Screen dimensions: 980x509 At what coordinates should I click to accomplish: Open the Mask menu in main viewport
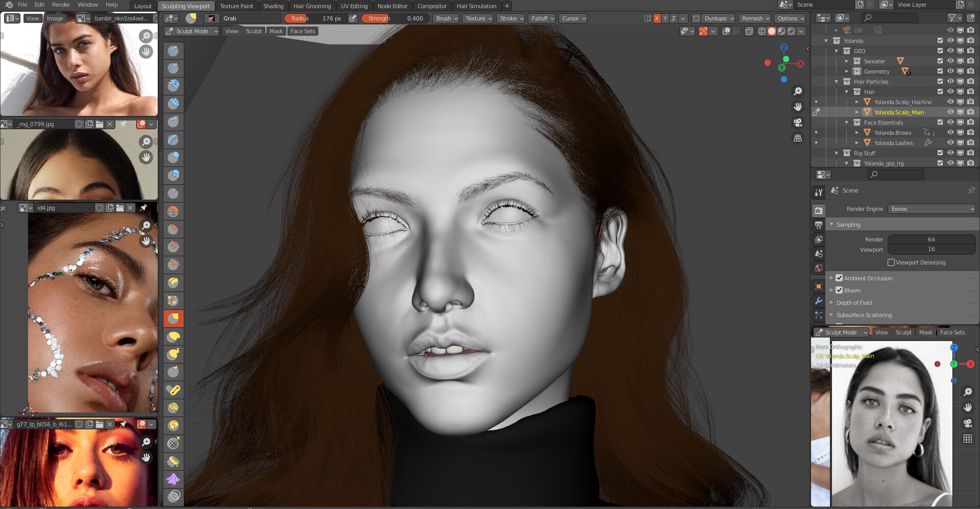(276, 31)
